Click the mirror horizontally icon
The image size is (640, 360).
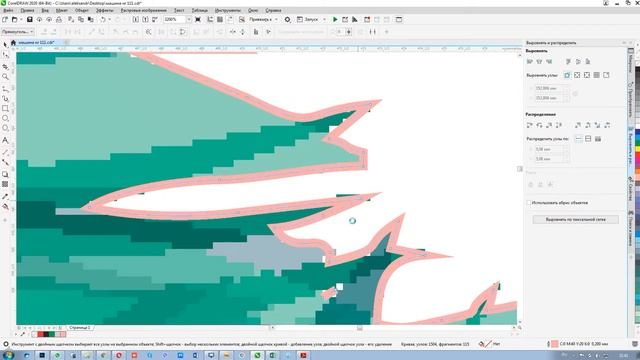click(x=233, y=32)
